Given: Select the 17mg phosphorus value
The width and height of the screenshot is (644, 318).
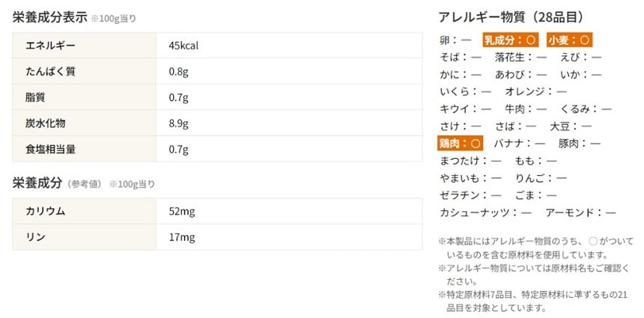Looking at the screenshot, I should point(181,237).
